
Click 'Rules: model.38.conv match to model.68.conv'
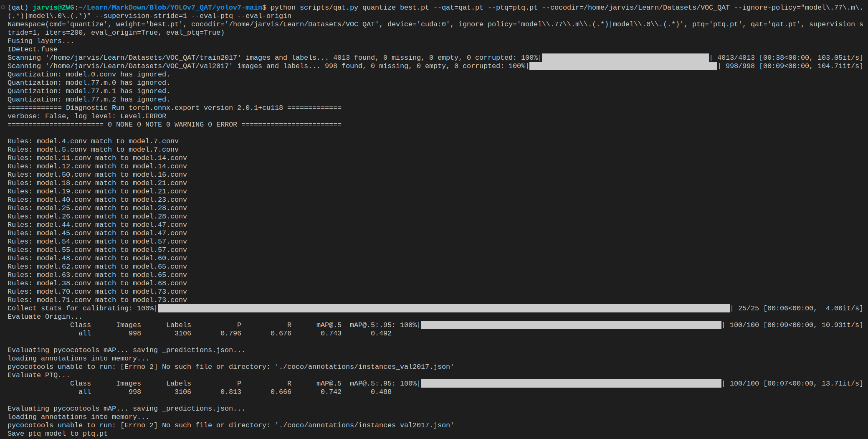pos(97,283)
